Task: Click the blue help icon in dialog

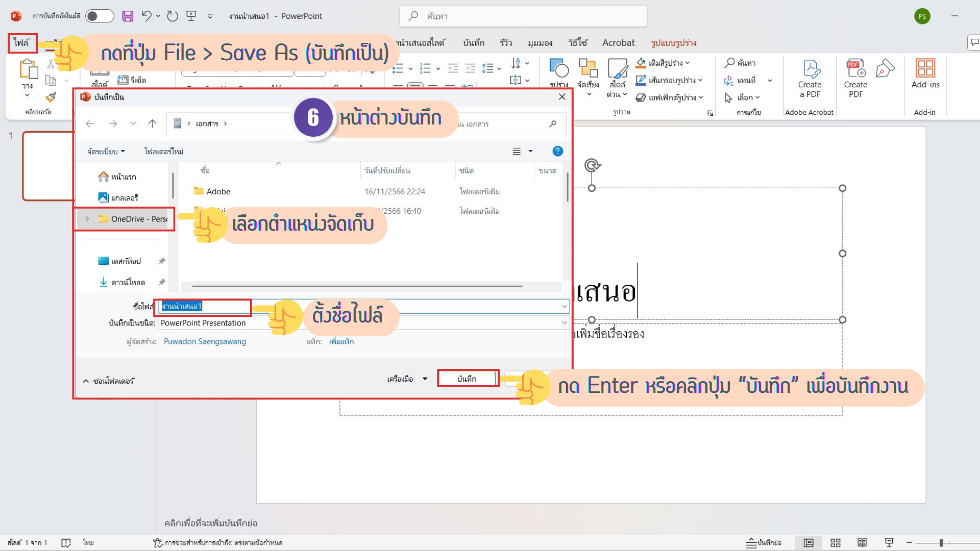Action: pos(557,151)
